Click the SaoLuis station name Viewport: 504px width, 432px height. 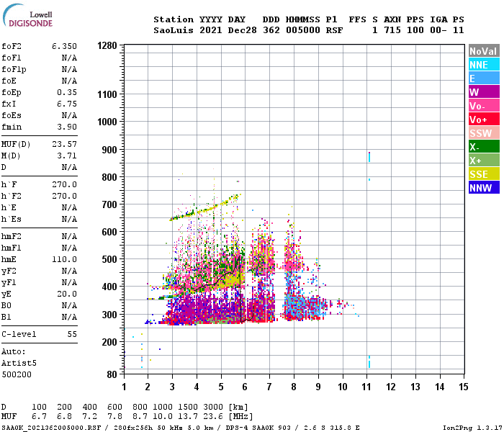174,30
